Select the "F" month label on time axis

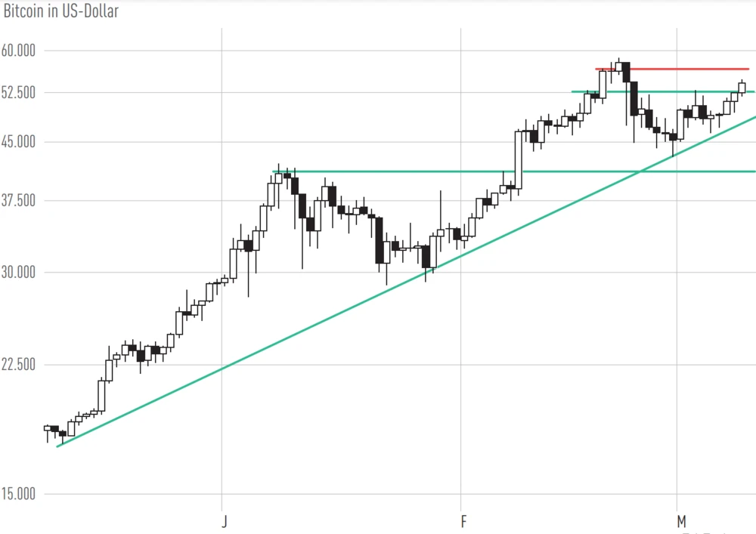(463, 521)
